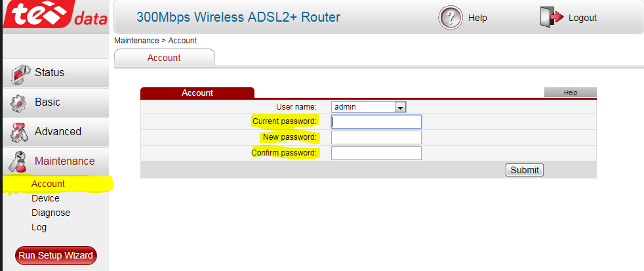Image resolution: width=644 pixels, height=271 pixels.
Task: Click the Help question mark icon
Action: pyautogui.click(x=451, y=18)
